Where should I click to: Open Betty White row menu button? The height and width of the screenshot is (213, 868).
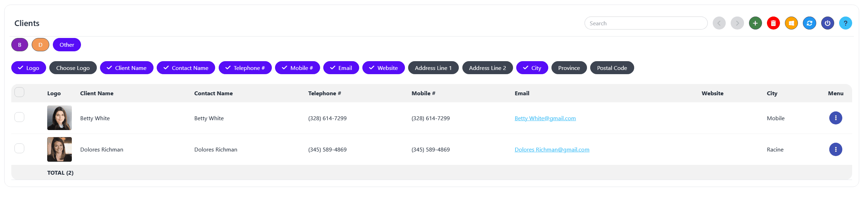(x=836, y=118)
